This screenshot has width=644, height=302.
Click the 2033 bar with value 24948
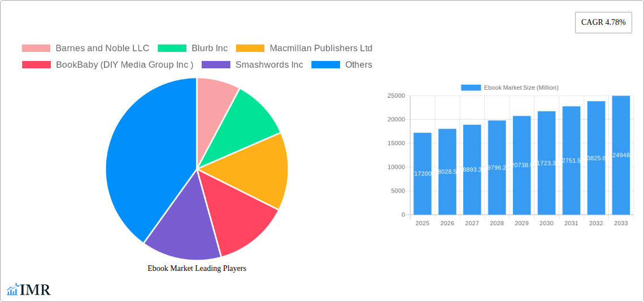621,155
